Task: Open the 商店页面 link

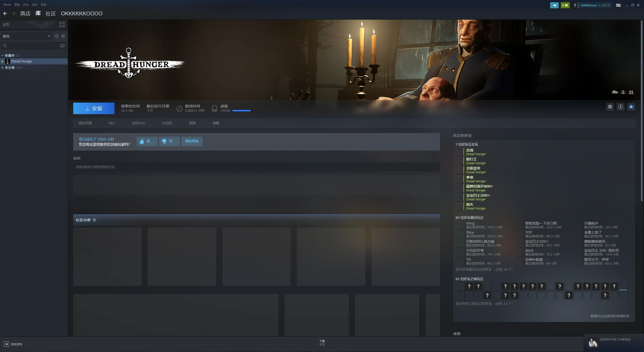Action: [85, 123]
